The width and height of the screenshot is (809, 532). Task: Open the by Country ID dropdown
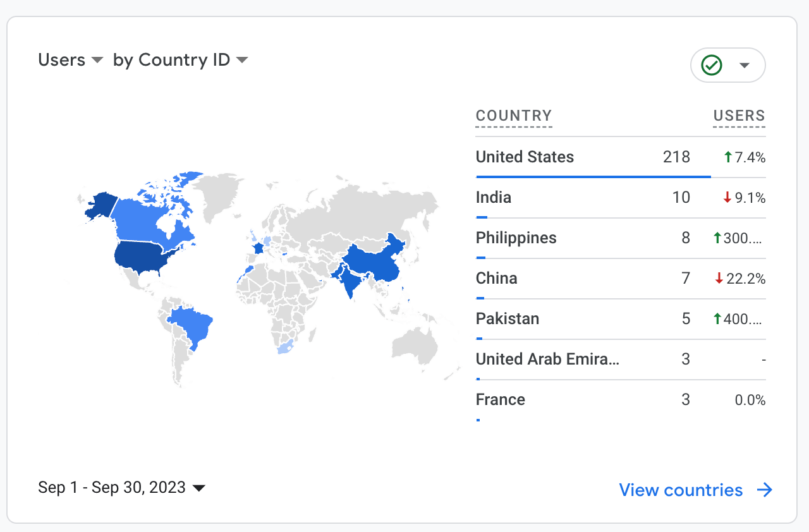tap(180, 60)
